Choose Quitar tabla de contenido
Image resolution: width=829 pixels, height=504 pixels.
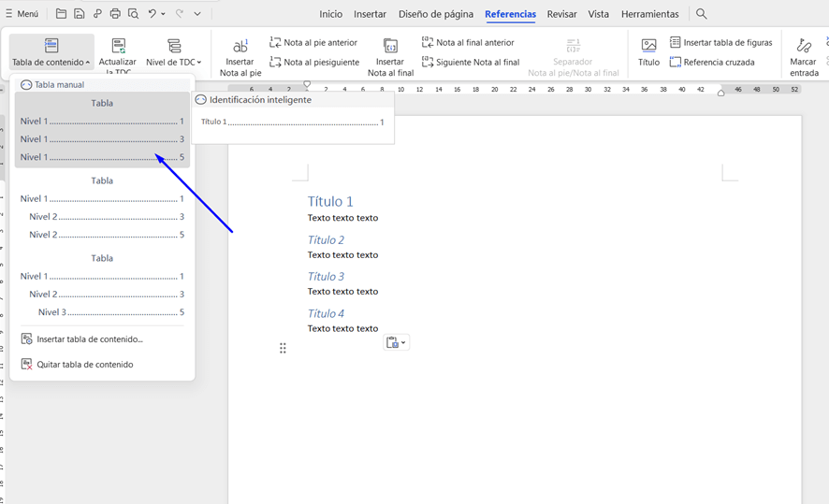click(85, 365)
